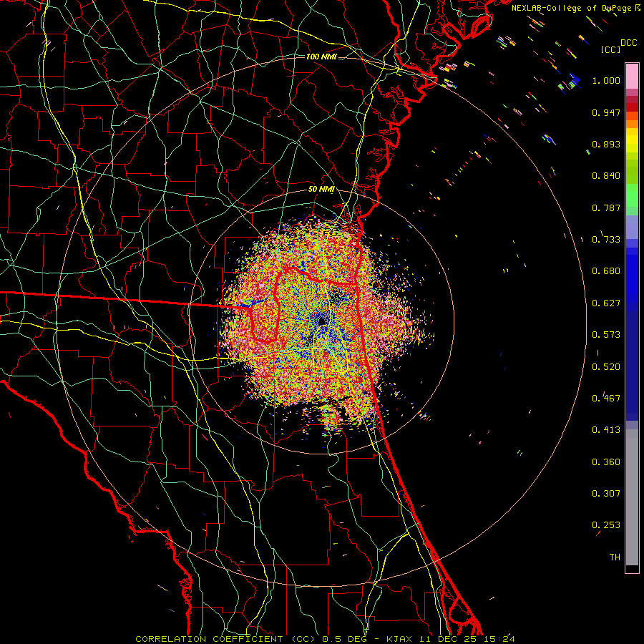The width and height of the screenshot is (644, 644).
Task: Click the black radar center cone of silence
Action: [x=323, y=321]
